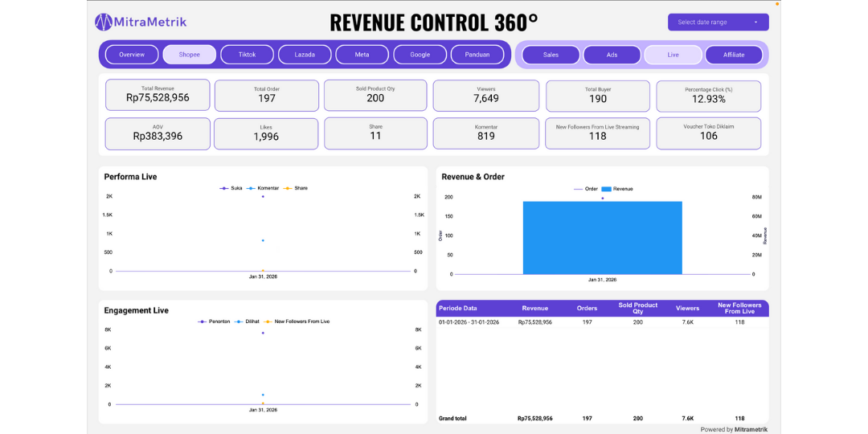This screenshot has width=868, height=434.
Task: Switch to the Overview tab
Action: (x=132, y=55)
